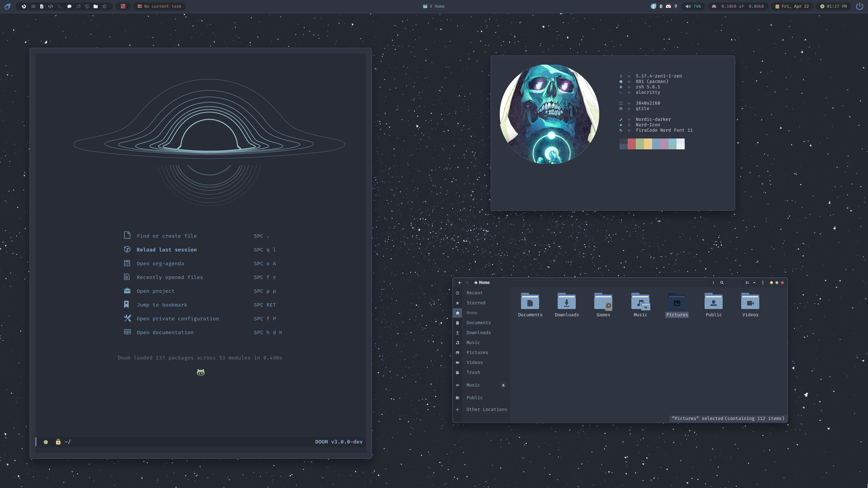Open the terminal workspace icon in top bar
Viewport: 868px width, 488px height.
(x=60, y=6)
